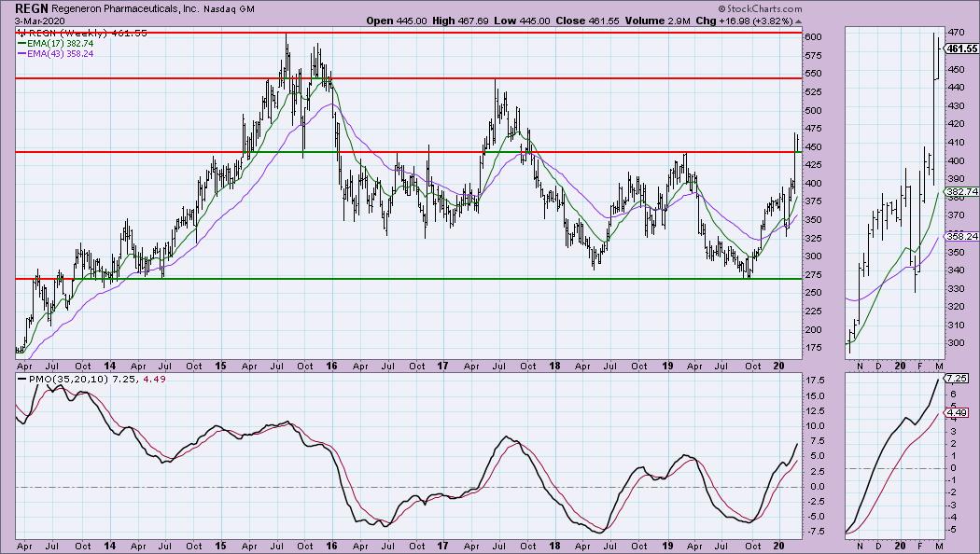Click the 600 label on main price axis
This screenshot has width=980, height=554.
click(x=814, y=37)
